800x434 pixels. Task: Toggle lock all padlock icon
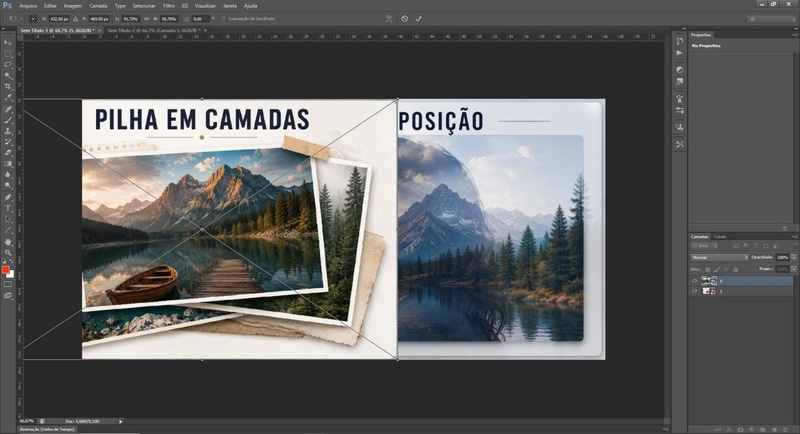[735, 269]
